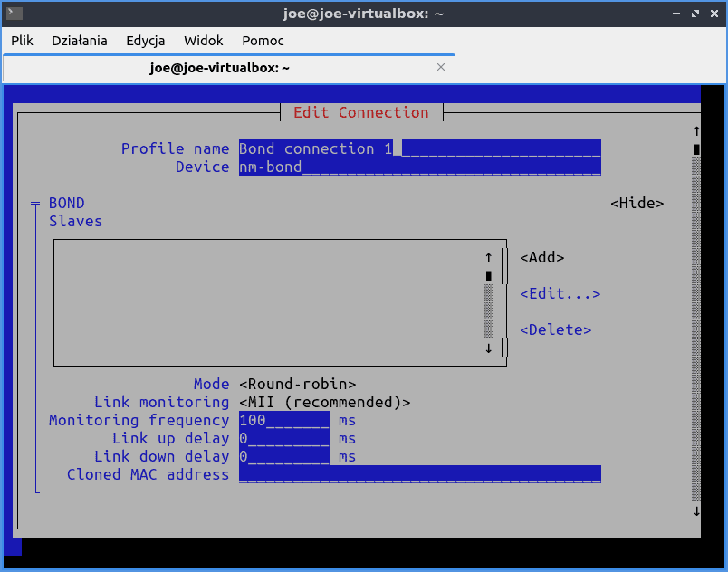Select the Monitoring frequency field

point(281,420)
